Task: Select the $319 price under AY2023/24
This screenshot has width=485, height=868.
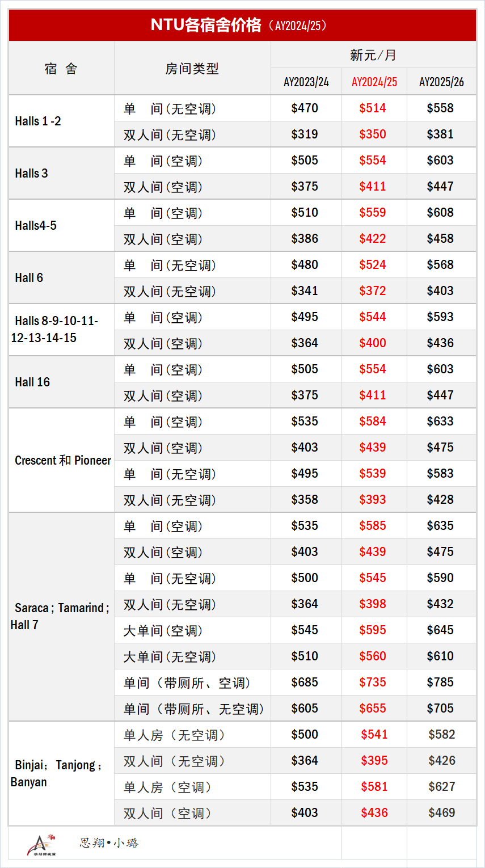Action: coord(305,134)
